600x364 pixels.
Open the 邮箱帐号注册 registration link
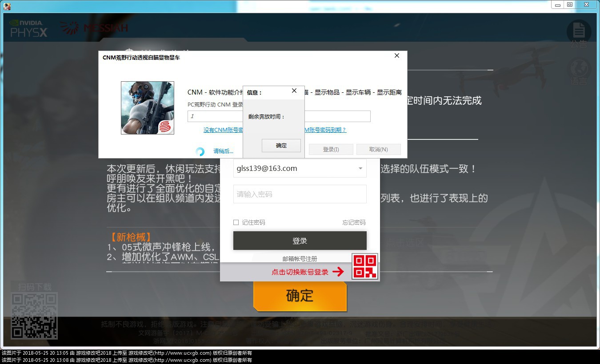pyautogui.click(x=300, y=259)
